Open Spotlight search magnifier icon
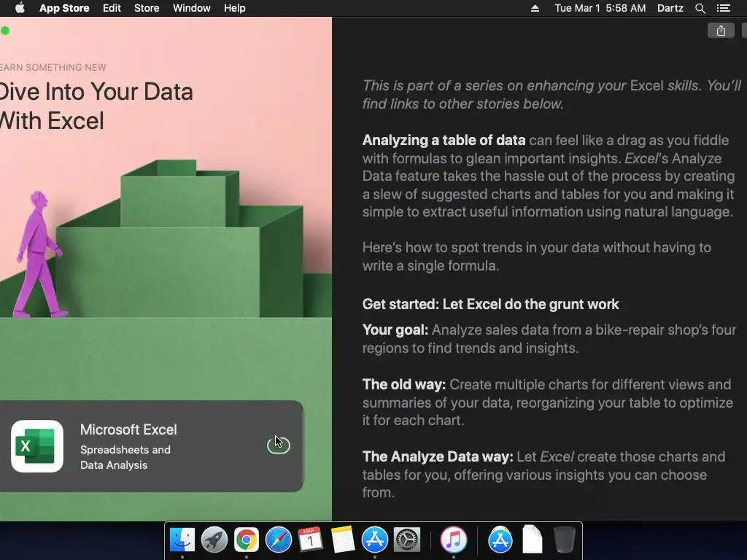 pos(700,8)
